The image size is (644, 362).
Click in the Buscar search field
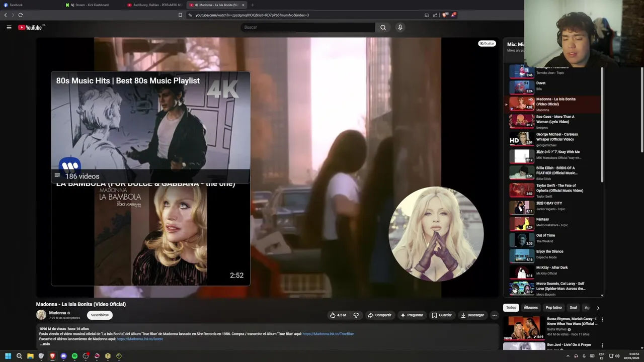308,27
